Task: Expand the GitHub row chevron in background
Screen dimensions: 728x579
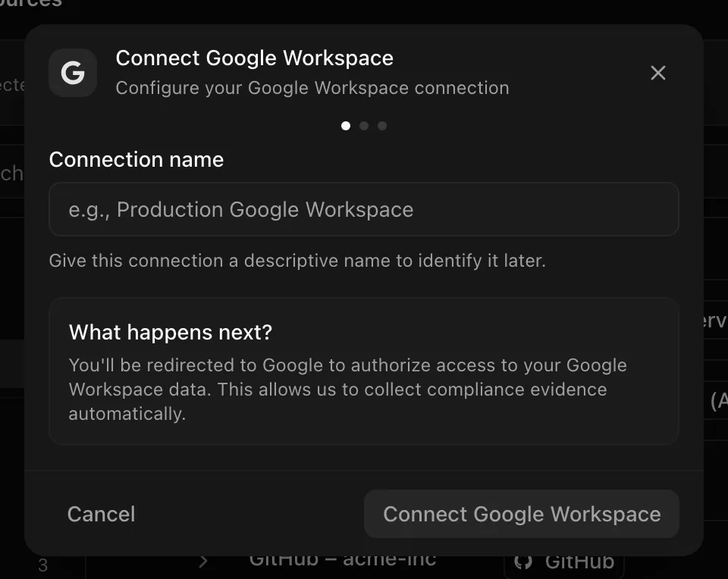Action: click(x=203, y=562)
